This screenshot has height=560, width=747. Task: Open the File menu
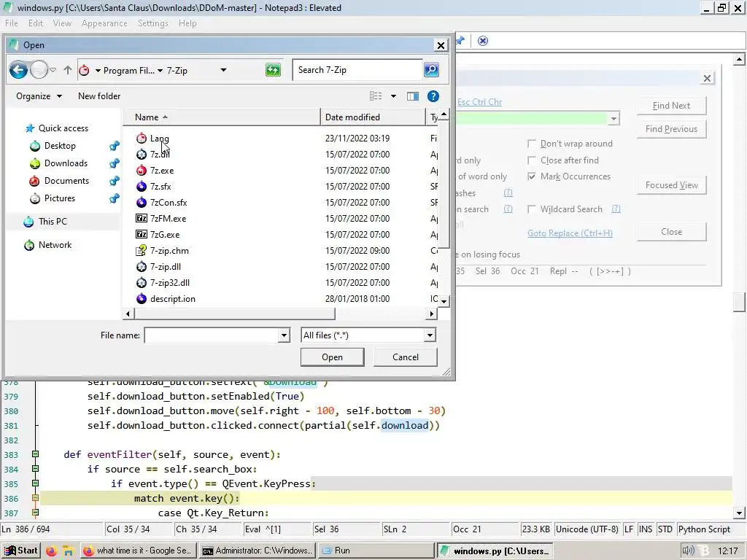(12, 23)
